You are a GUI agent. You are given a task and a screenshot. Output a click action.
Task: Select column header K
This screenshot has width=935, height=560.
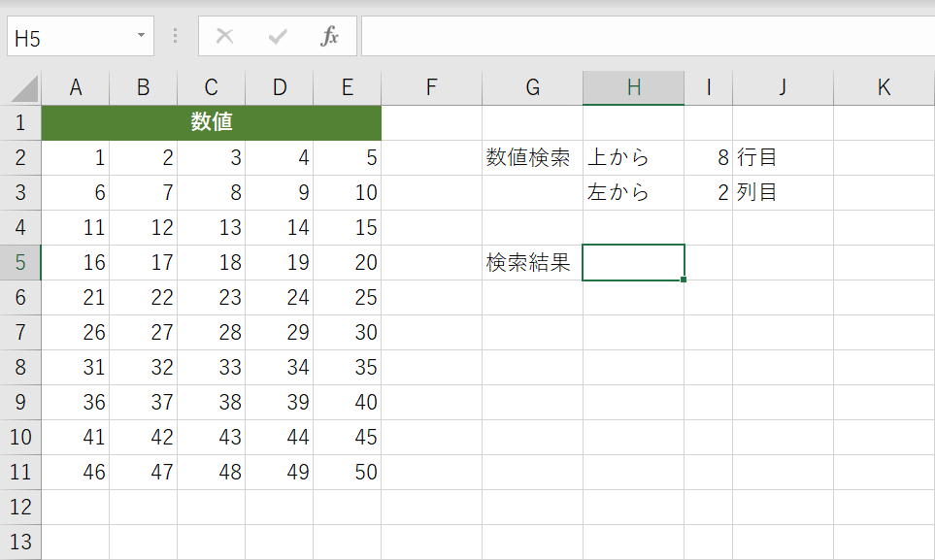(883, 86)
